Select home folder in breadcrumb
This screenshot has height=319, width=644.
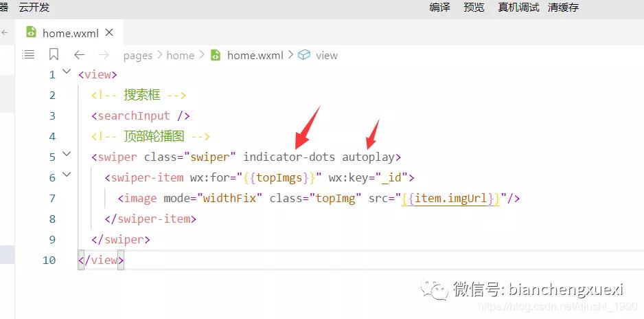click(181, 55)
